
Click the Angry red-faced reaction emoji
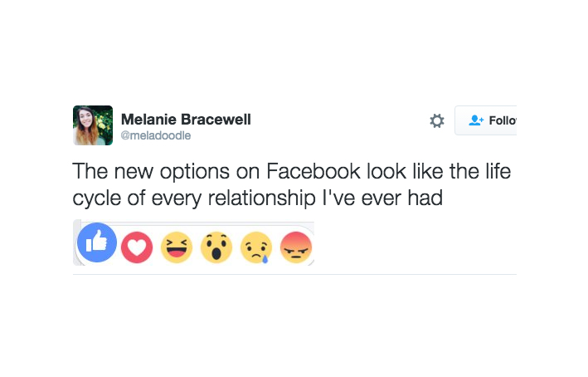coord(296,247)
